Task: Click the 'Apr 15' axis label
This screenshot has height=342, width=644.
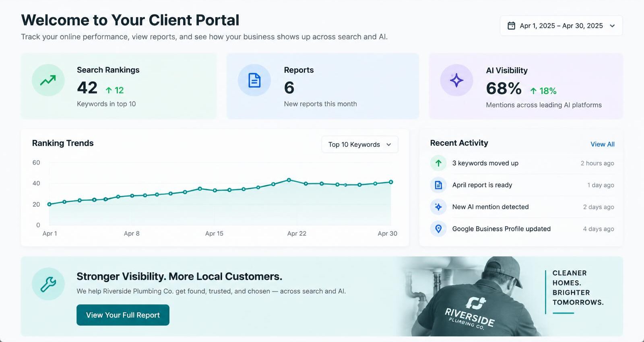Action: pyautogui.click(x=214, y=233)
